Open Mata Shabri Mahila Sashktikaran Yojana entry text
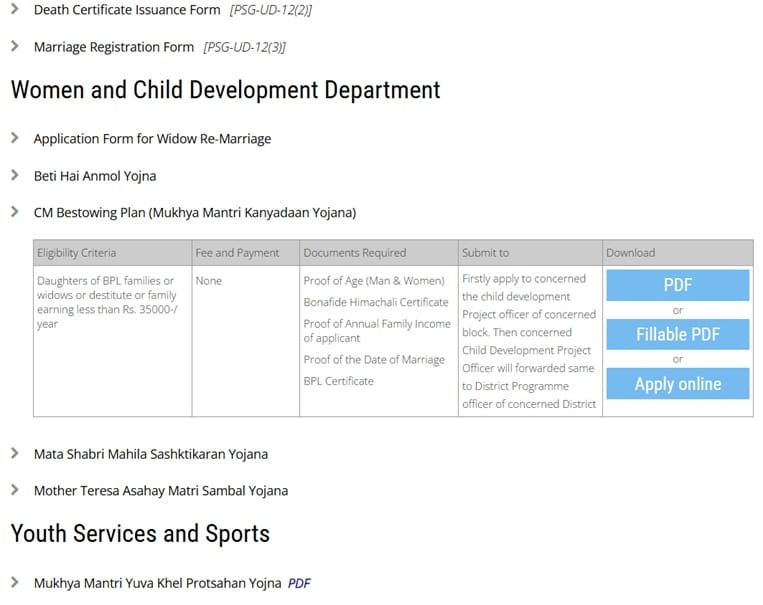The height and width of the screenshot is (605, 763). click(150, 454)
